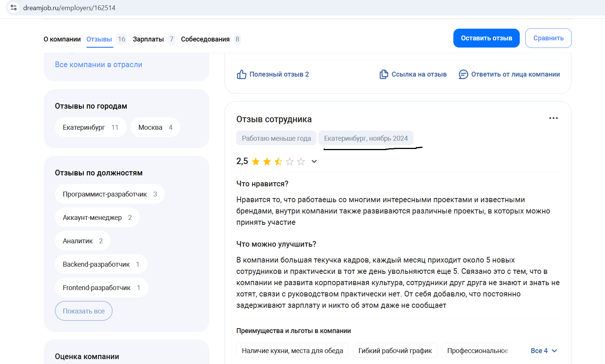The height and width of the screenshot is (364, 605).
Task: Select the Аналитик position filter chip
Action: click(83, 241)
